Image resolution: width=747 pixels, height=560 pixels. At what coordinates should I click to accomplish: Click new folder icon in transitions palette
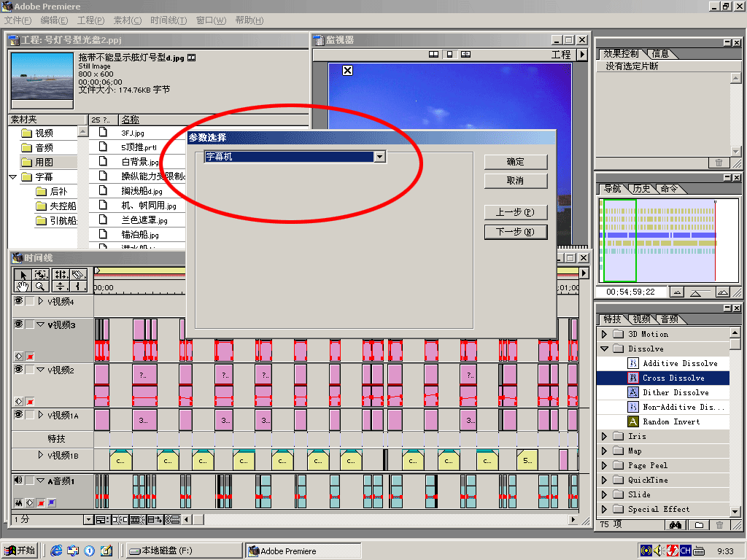tap(699, 525)
